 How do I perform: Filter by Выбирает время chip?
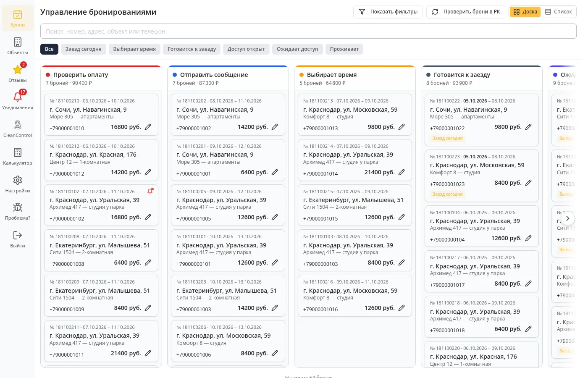click(x=134, y=49)
